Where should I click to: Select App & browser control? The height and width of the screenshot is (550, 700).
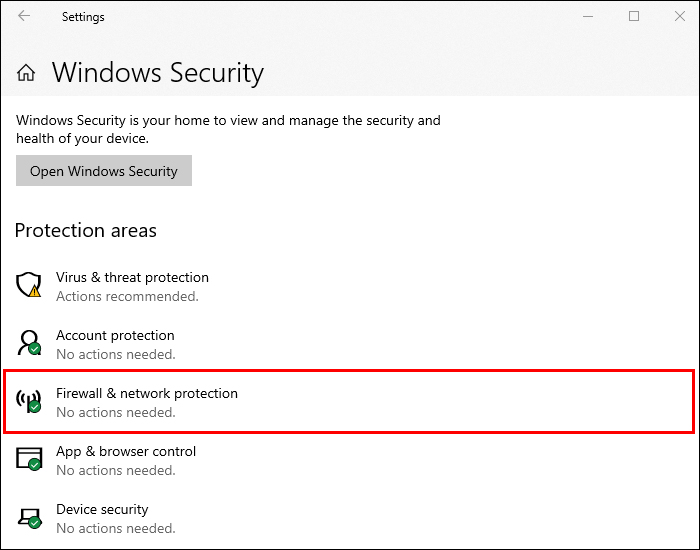coord(126,451)
